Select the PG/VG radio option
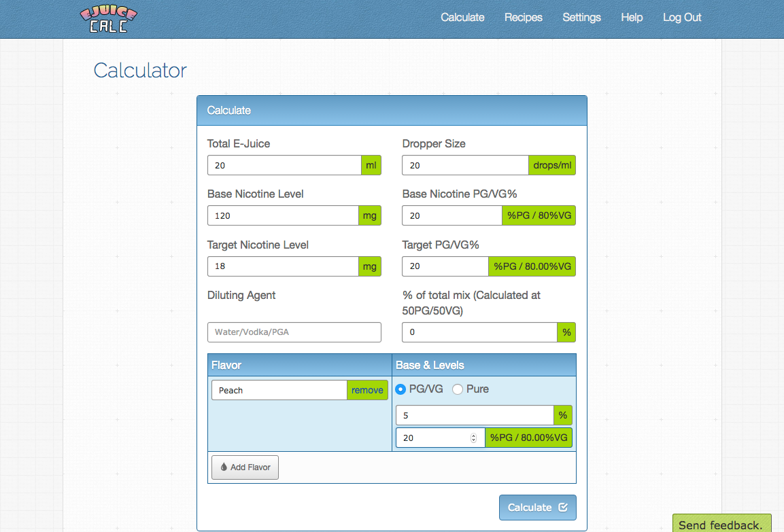The width and height of the screenshot is (784, 532). coord(400,389)
